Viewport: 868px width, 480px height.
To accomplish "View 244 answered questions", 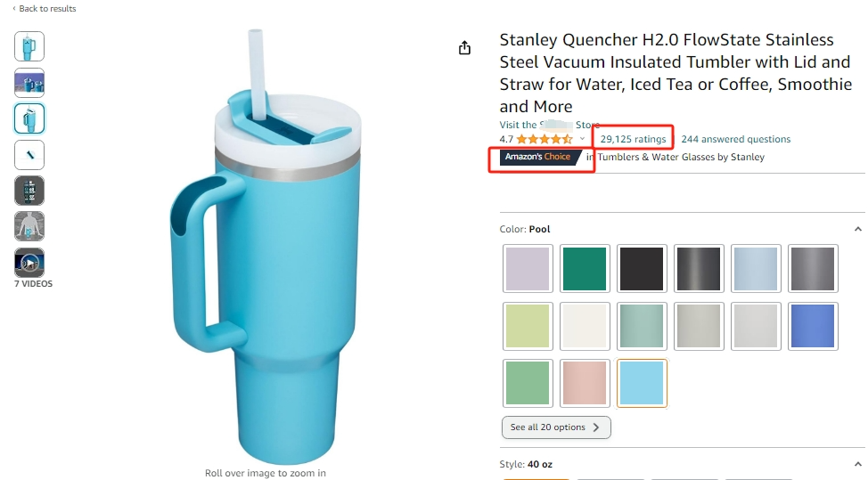I will point(735,140).
